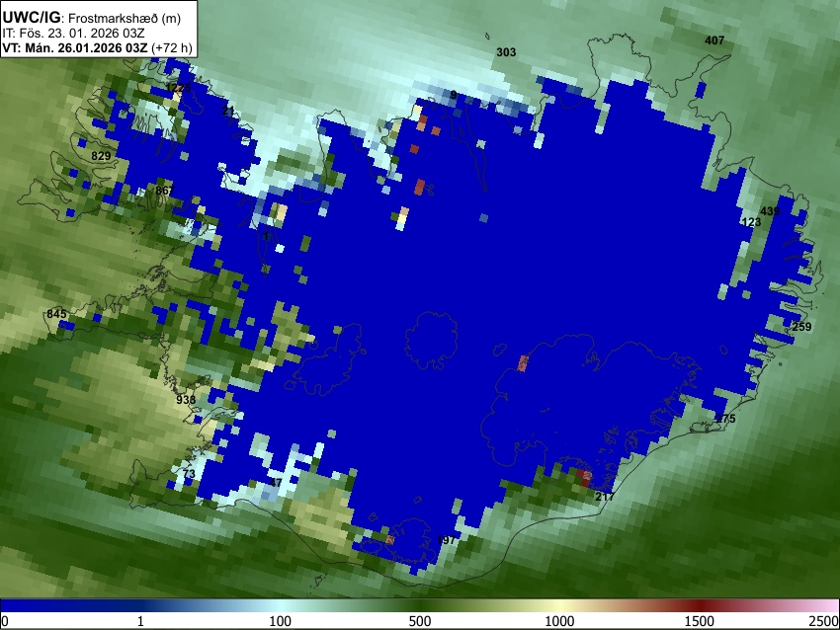
Task: Click the color scale tick labeled 1500
Action: click(700, 621)
